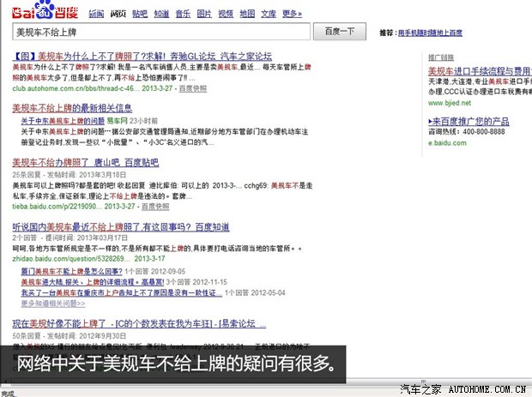Open the 地图 tab
Viewport: 532px width, 397px height.
(247, 14)
